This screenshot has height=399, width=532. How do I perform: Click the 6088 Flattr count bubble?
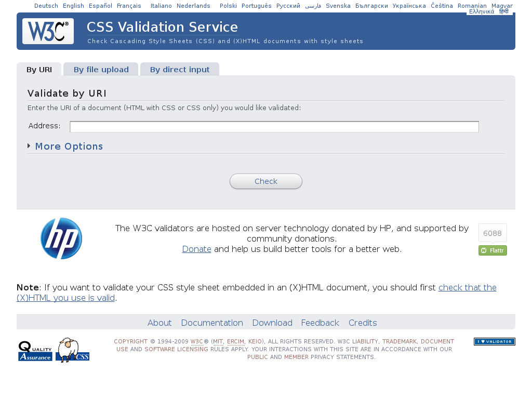tap(493, 233)
